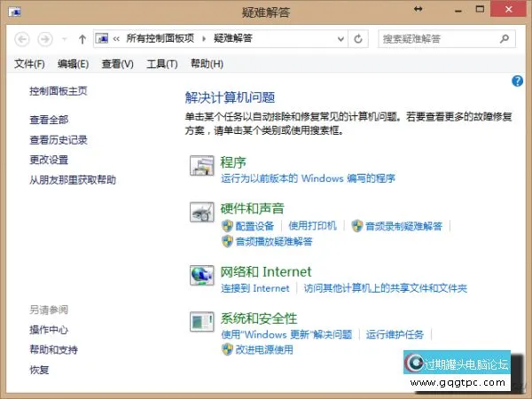The width and height of the screenshot is (532, 399).
Task: Click shield icon beside 音频播放疑难解答
Action: coord(227,241)
